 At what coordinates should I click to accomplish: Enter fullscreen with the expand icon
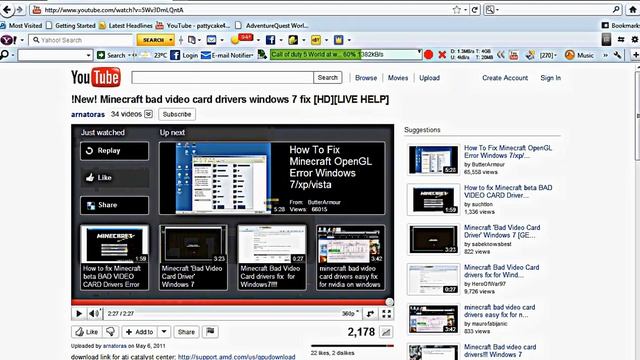click(386, 313)
